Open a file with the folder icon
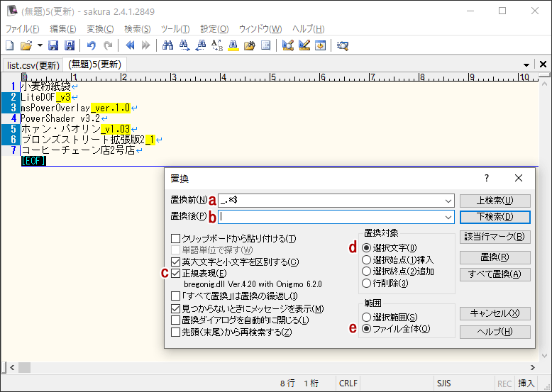This screenshot has width=552, height=392. click(26, 45)
